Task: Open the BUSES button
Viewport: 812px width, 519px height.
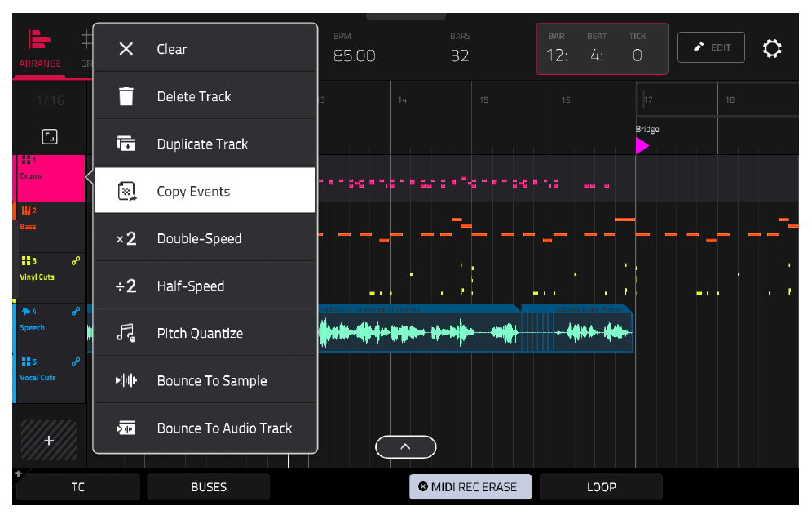Action: pyautogui.click(x=209, y=487)
